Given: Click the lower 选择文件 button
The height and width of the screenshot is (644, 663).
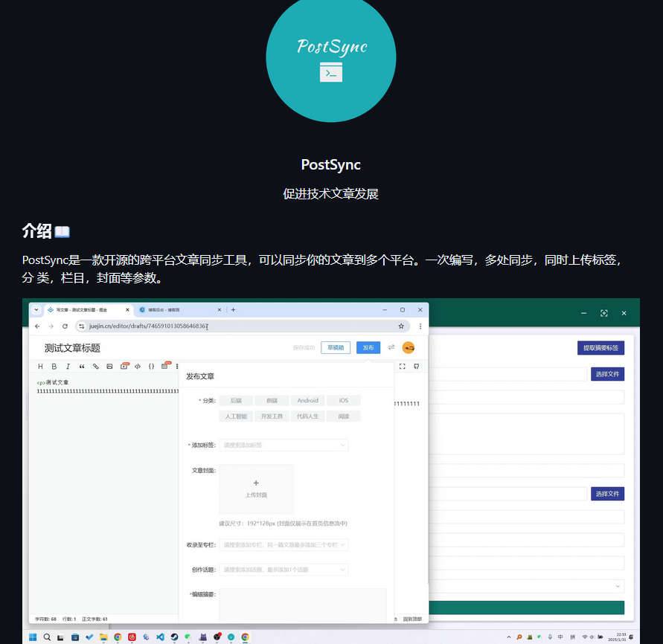Looking at the screenshot, I should click(x=608, y=494).
